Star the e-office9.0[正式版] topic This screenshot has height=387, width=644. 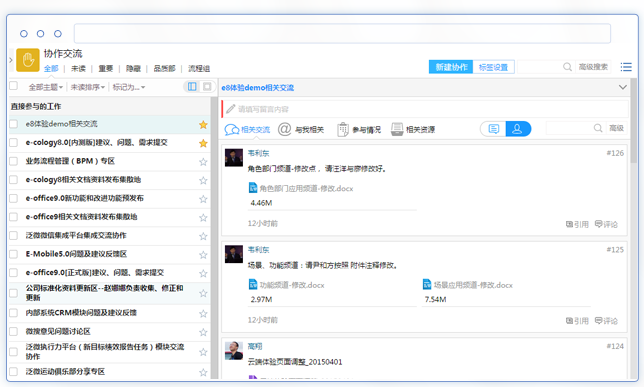coord(203,274)
